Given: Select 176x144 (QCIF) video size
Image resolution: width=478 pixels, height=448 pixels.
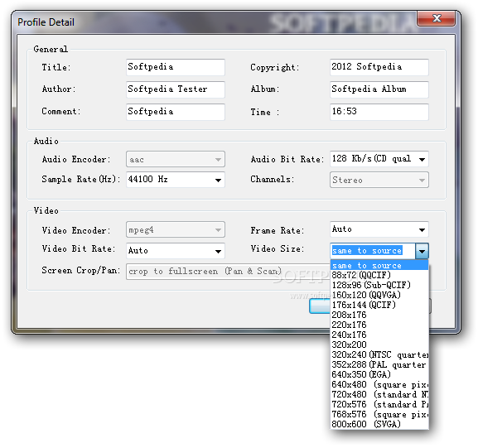Looking at the screenshot, I should 379,305.
